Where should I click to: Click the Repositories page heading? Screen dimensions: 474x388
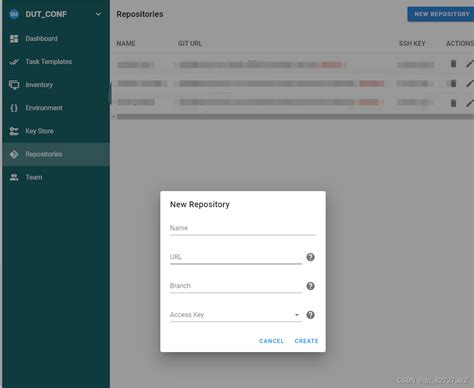pyautogui.click(x=140, y=14)
